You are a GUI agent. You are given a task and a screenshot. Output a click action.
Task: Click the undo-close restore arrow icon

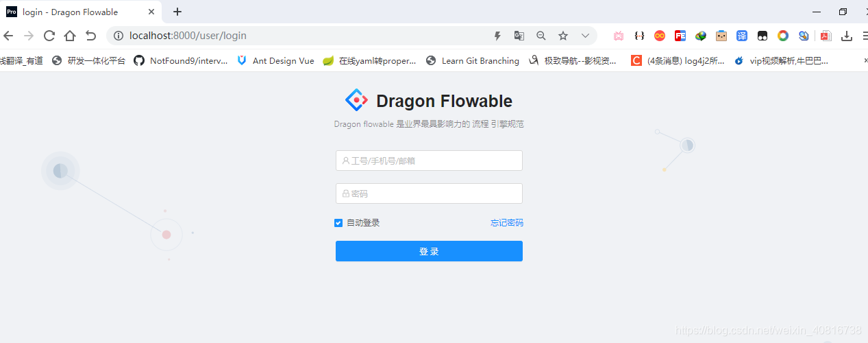click(90, 36)
